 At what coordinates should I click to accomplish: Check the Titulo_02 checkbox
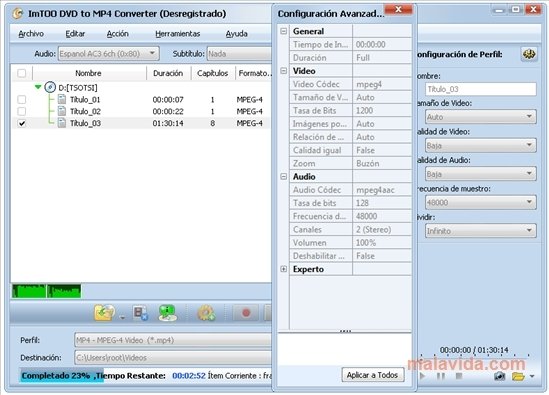(x=21, y=111)
